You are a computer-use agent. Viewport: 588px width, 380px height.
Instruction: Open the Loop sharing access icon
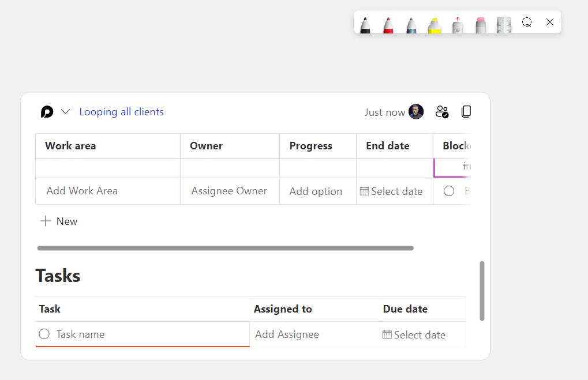pyautogui.click(x=442, y=112)
